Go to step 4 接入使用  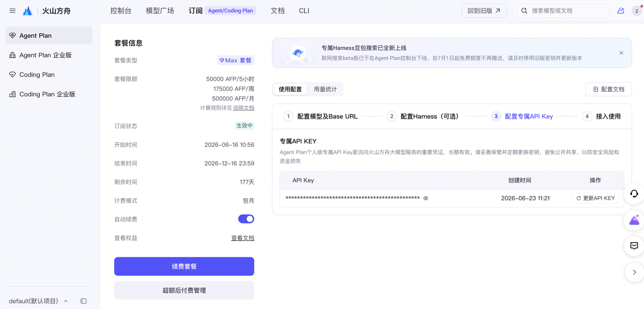(601, 116)
